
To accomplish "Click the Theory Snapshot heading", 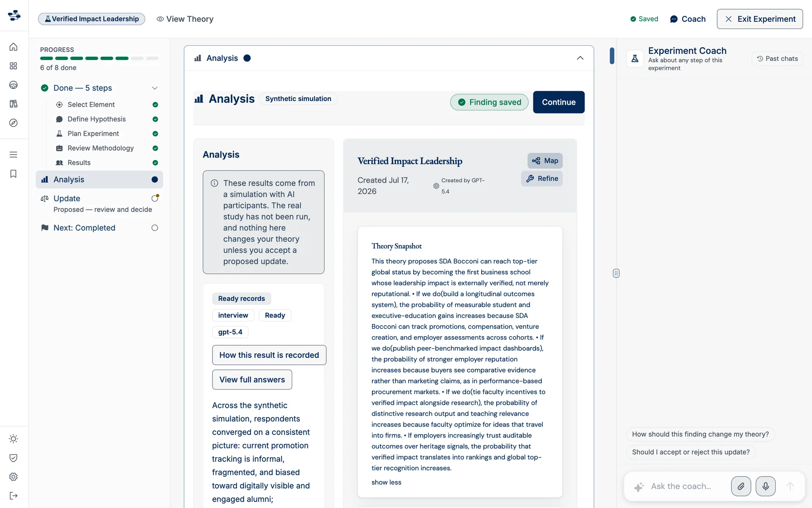I will pos(396,246).
